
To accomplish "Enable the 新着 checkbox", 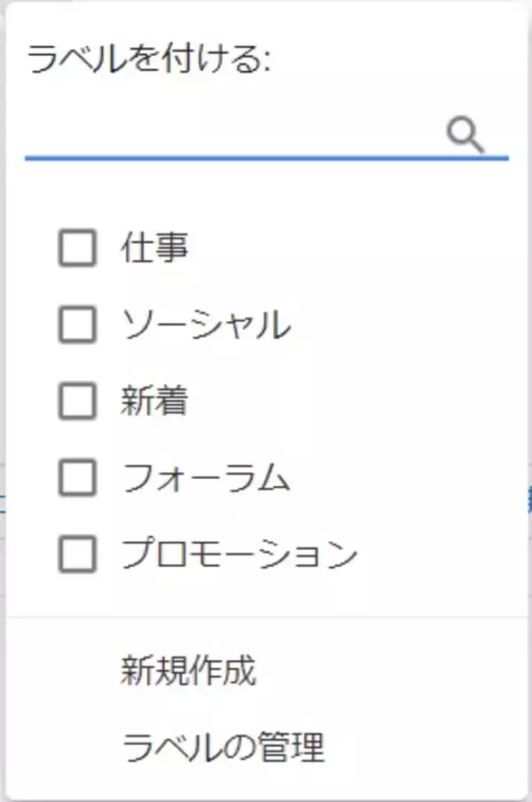I will tap(77, 402).
